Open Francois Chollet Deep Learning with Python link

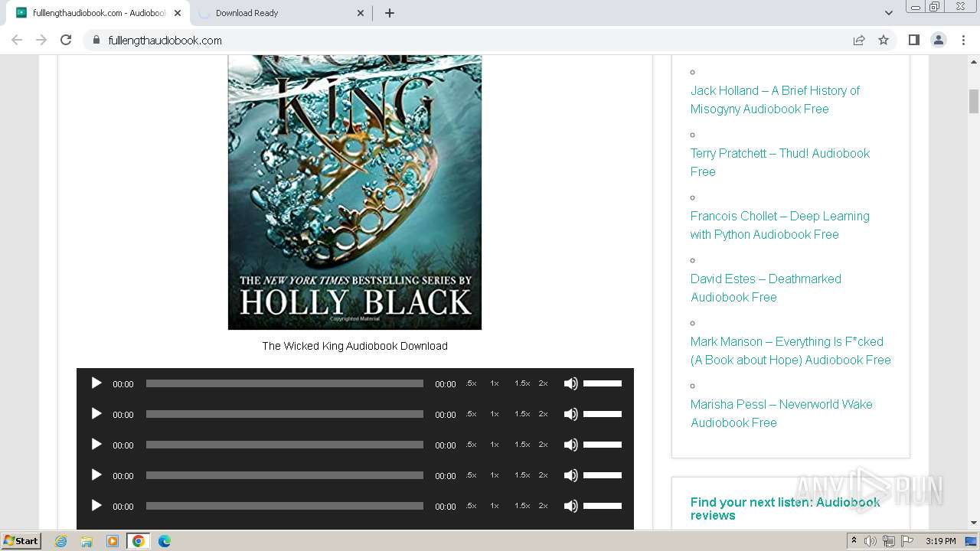[x=780, y=225]
